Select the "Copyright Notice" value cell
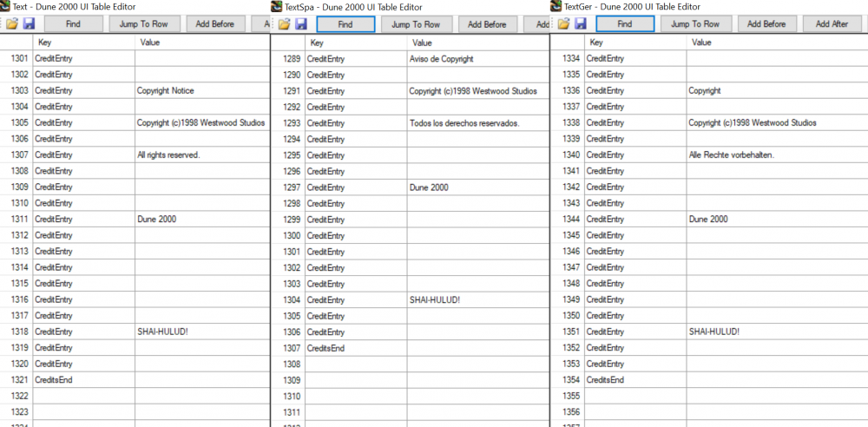 point(201,91)
